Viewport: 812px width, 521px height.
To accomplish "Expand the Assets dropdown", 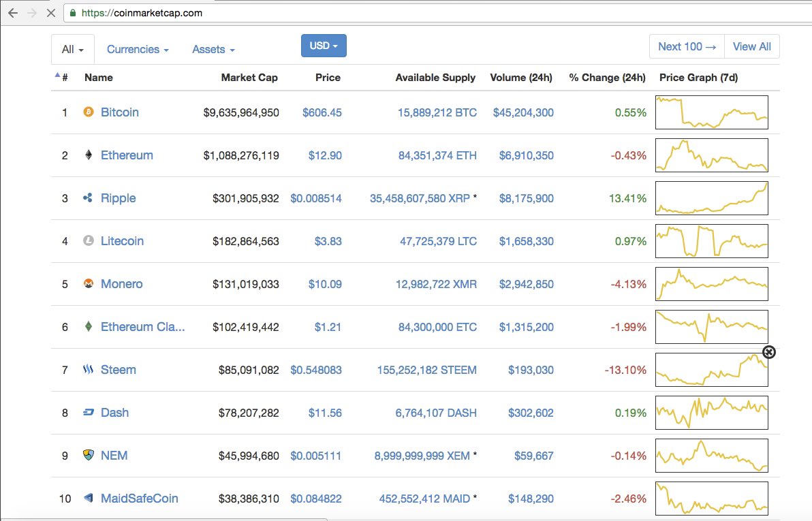I will coord(213,50).
